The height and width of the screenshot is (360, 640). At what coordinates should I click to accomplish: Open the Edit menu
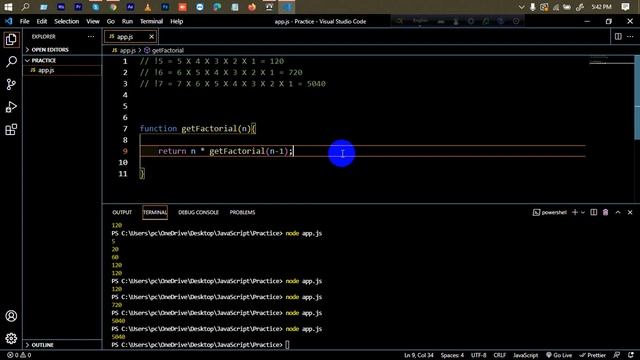42,21
